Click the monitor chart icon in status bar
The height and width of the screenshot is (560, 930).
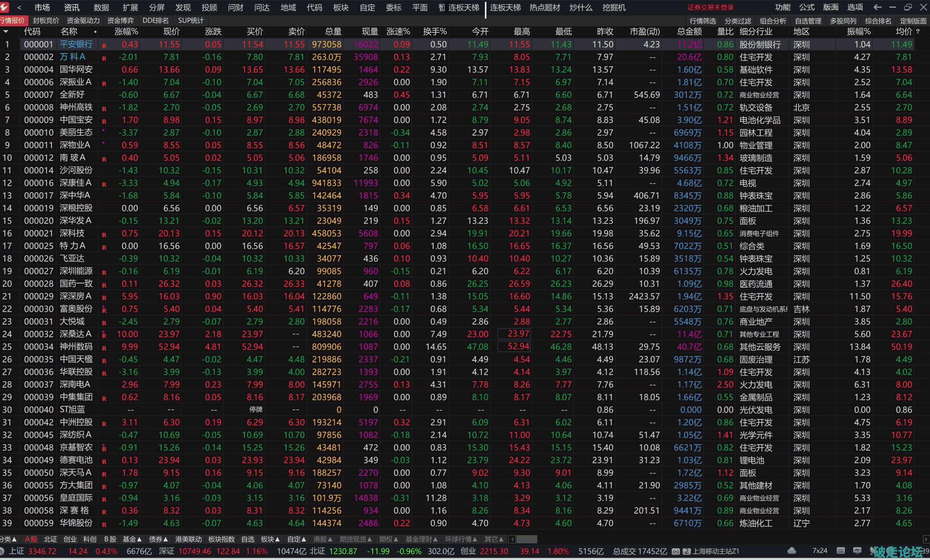[857, 551]
